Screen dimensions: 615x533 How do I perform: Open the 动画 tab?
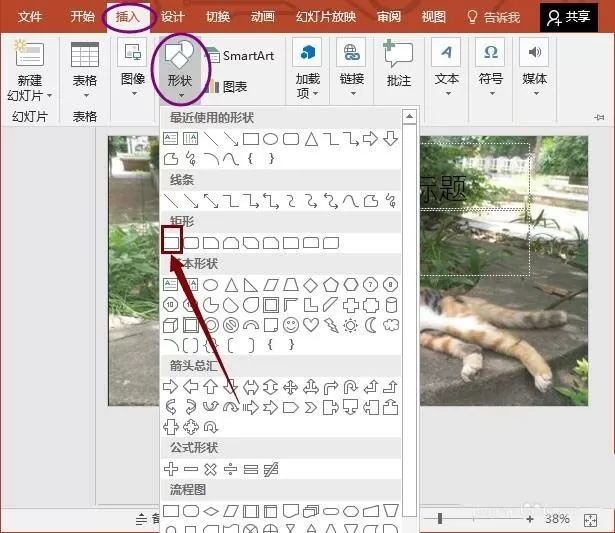(x=263, y=17)
